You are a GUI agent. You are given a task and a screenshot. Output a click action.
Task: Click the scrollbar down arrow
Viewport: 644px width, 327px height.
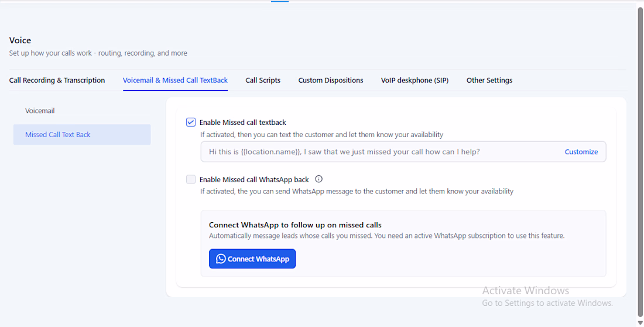tap(640, 323)
